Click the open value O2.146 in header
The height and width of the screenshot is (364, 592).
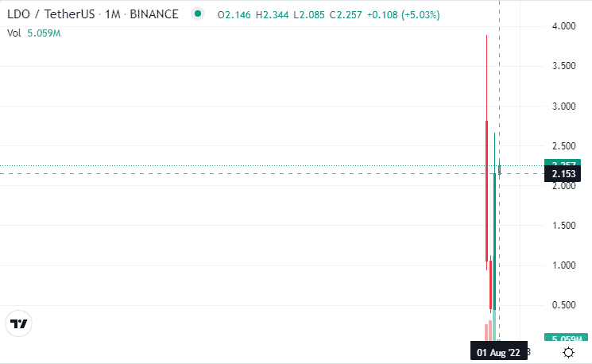tap(234, 15)
